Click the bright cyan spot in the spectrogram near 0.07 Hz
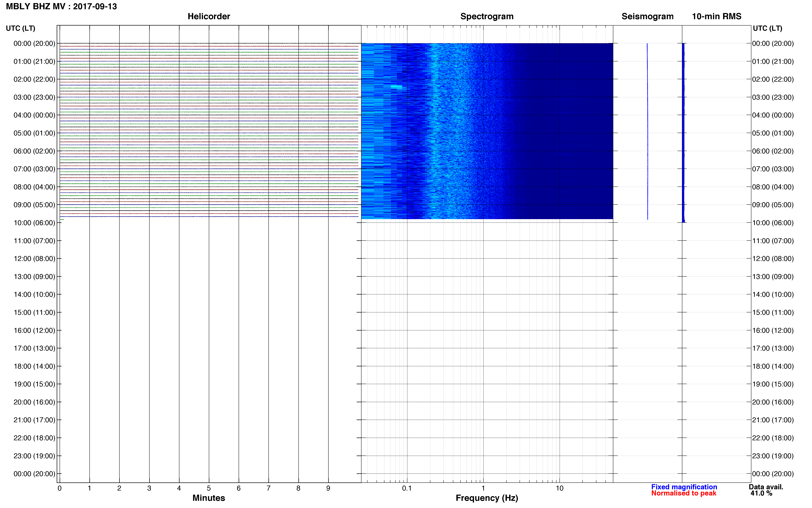 pos(396,87)
